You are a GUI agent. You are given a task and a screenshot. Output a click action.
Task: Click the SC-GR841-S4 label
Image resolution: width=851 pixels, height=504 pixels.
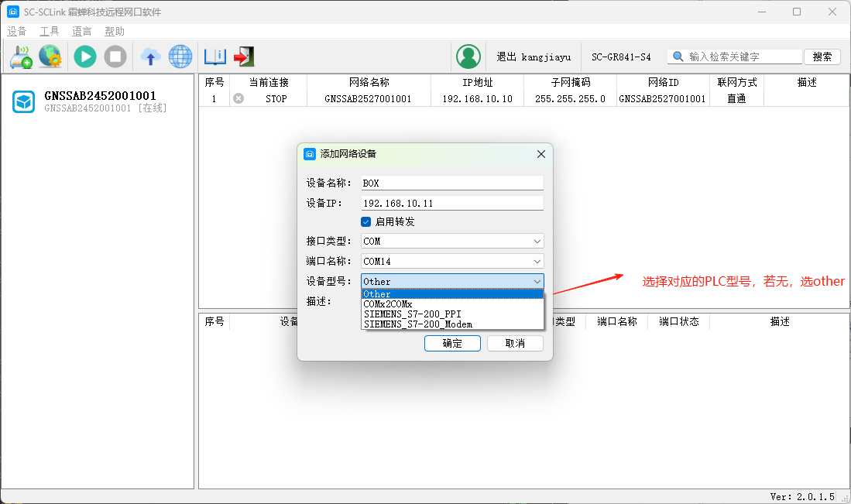tap(621, 57)
